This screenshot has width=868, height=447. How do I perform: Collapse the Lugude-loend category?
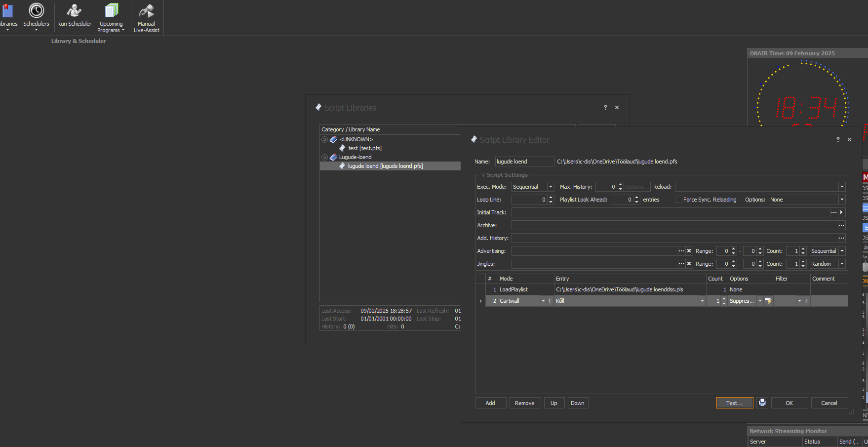(324, 157)
